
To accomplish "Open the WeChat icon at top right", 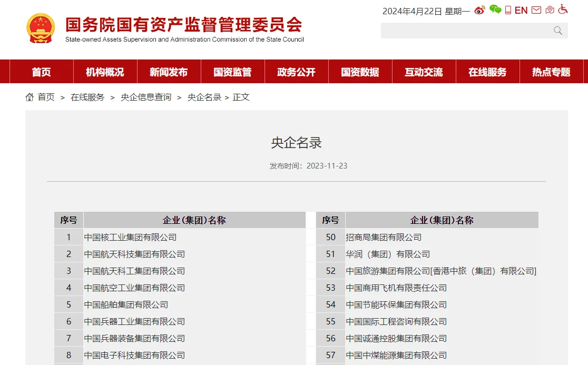I will click(495, 9).
